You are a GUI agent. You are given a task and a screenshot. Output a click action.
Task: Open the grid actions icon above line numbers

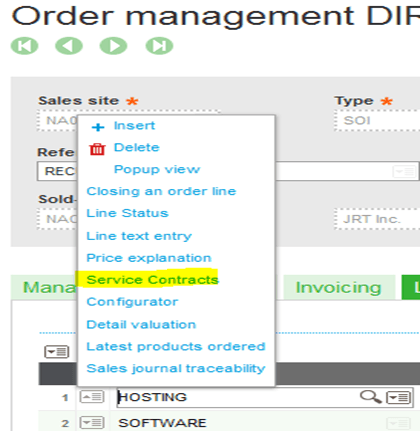(57, 351)
